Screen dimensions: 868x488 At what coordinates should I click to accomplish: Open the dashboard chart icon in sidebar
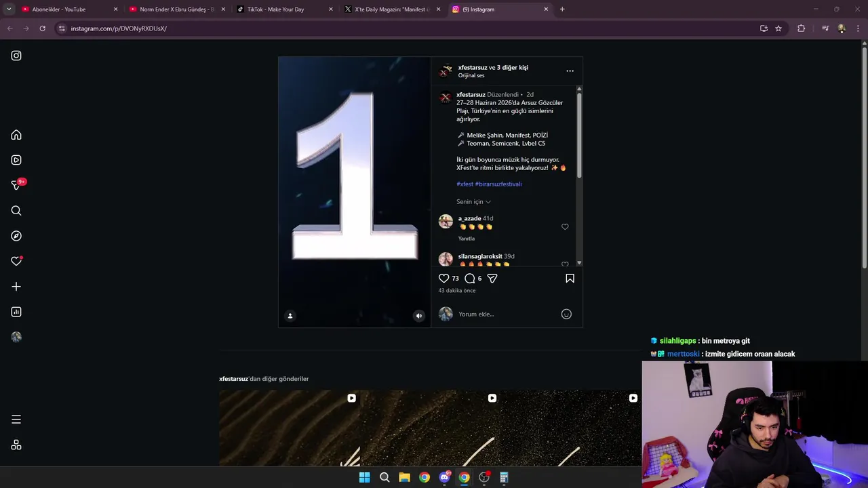[16, 312]
